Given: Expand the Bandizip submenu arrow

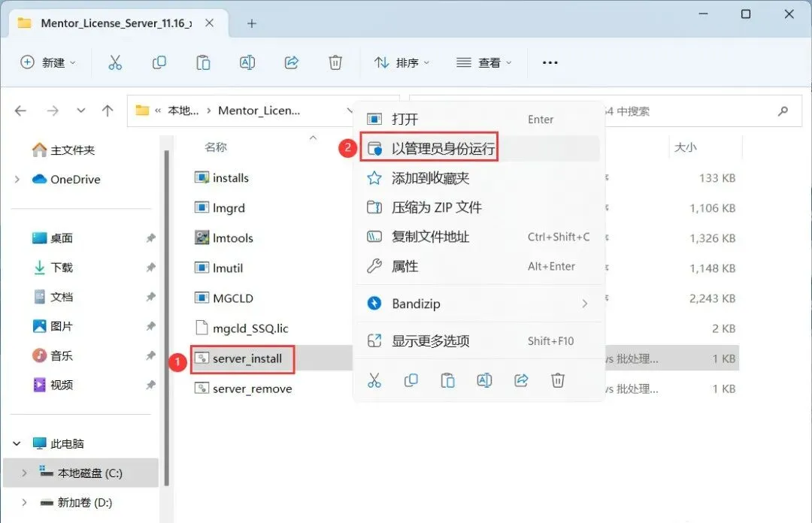Looking at the screenshot, I should pyautogui.click(x=585, y=304).
